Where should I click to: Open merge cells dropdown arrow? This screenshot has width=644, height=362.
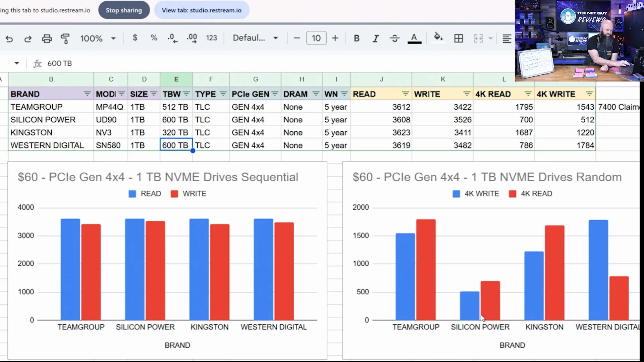[x=490, y=38]
